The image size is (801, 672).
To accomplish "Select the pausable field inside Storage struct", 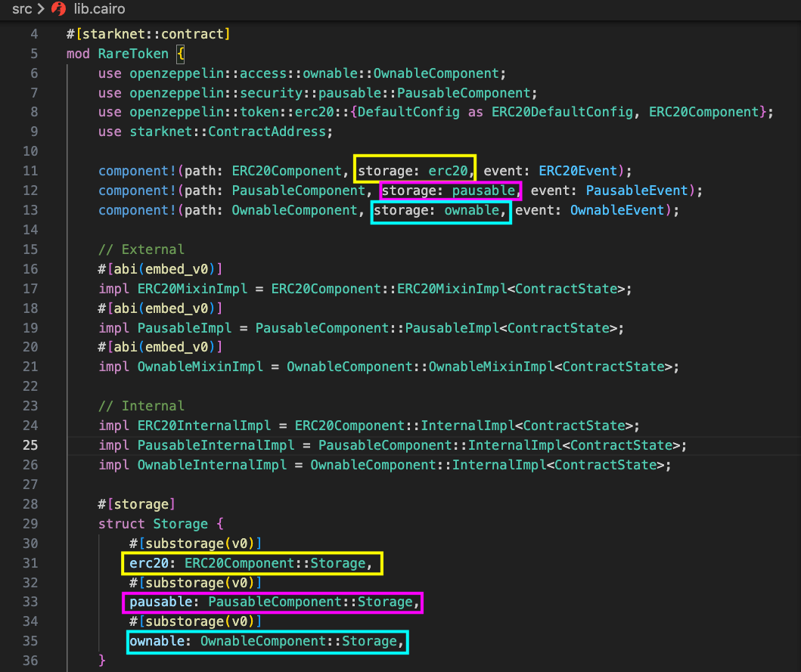I will [271, 602].
